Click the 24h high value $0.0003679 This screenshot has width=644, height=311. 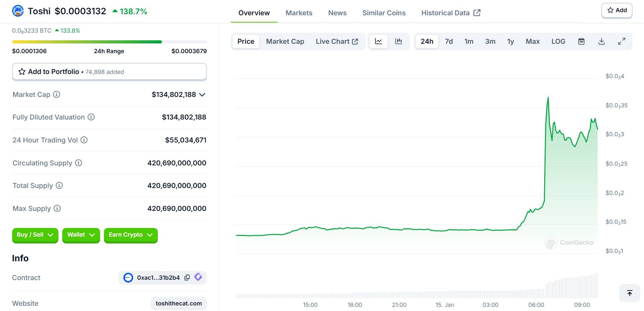point(189,51)
